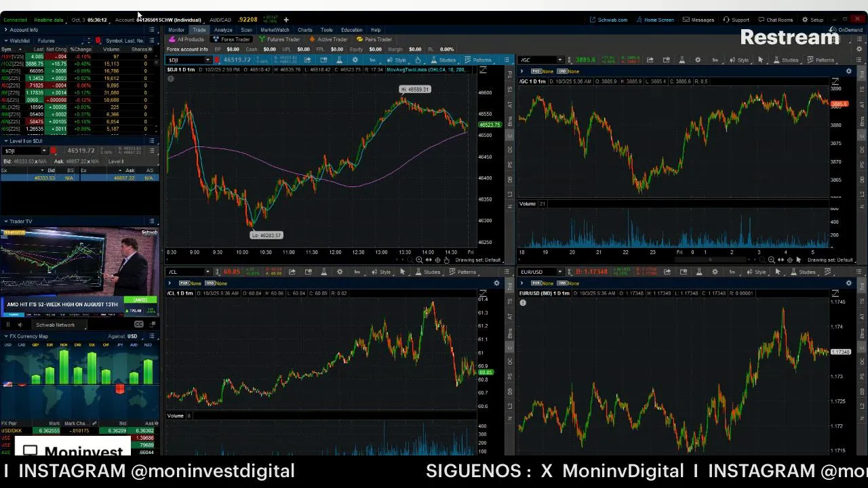Collapse the Account Info gadget
This screenshot has height=488, width=868.
click(6, 30)
